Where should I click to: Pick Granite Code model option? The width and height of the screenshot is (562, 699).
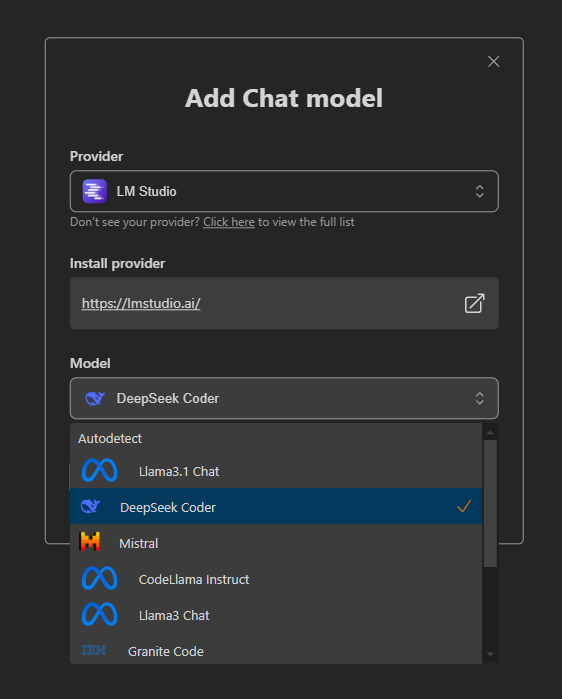276,651
